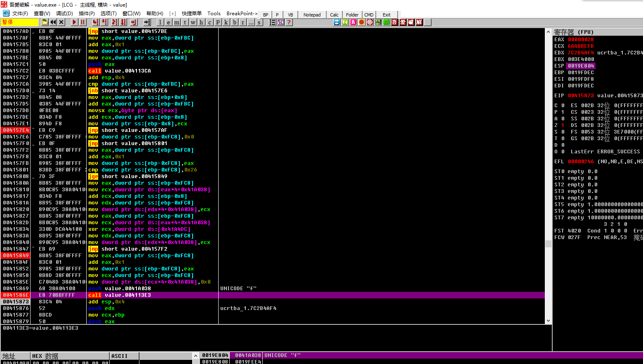Image resolution: width=643 pixels, height=364 pixels.
Task: Click the blue swap-arrows plugin icon
Action: point(337,22)
